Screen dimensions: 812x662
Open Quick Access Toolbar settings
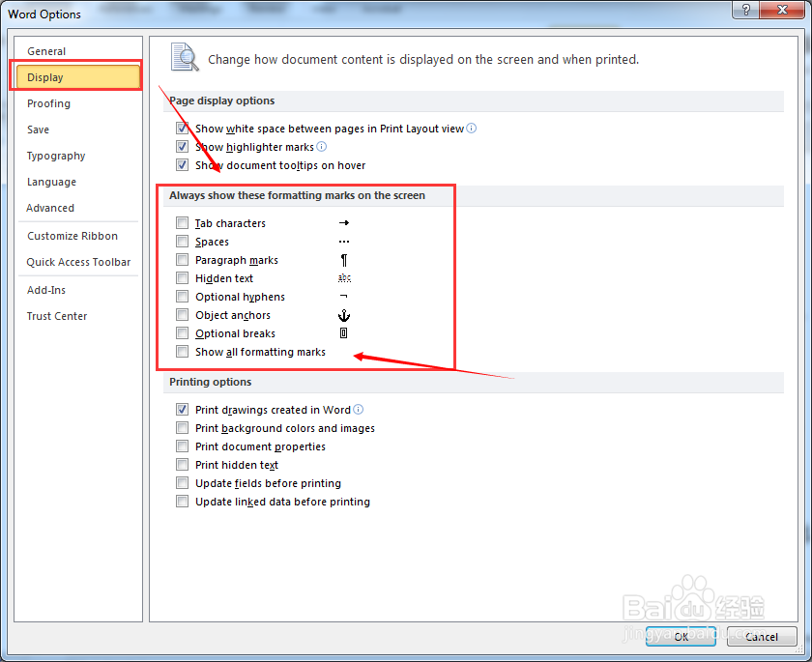(x=77, y=262)
